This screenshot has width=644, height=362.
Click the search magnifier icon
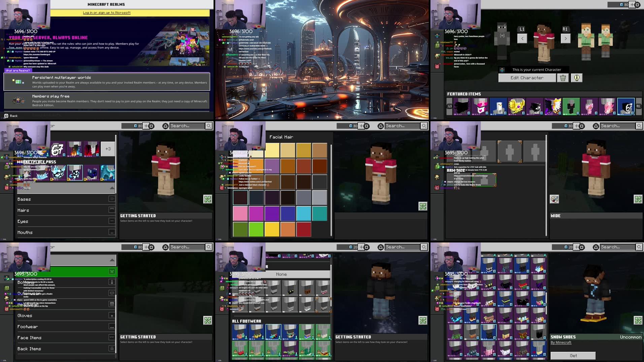coord(639,126)
